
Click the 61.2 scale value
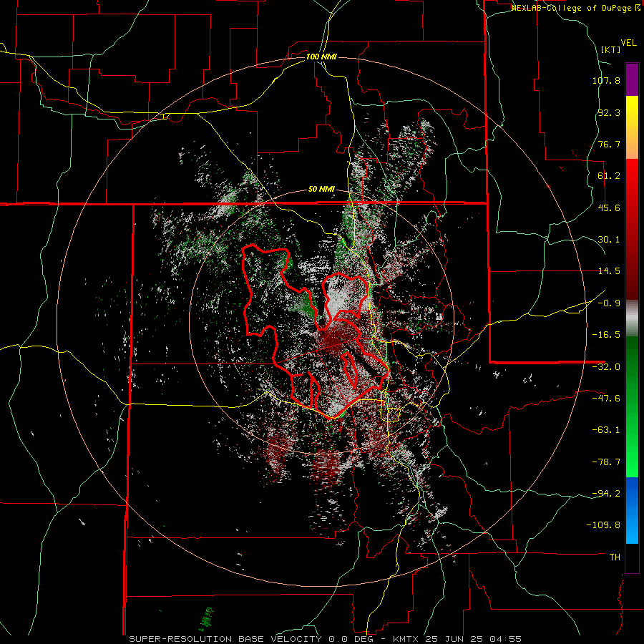[x=609, y=176]
